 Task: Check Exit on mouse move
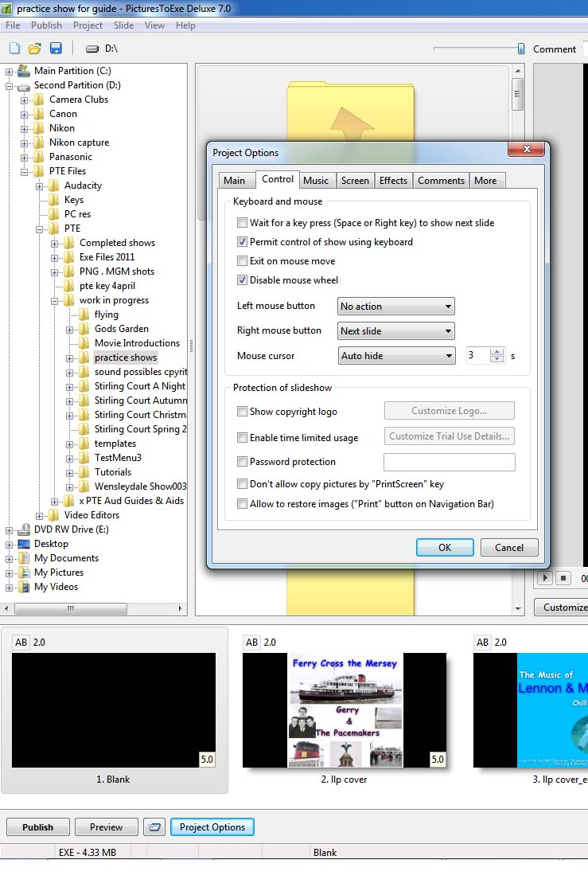(x=243, y=261)
